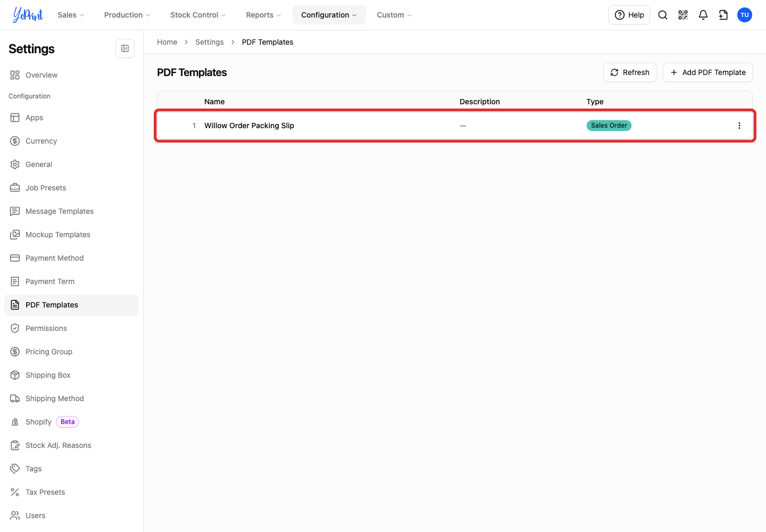Image resolution: width=766 pixels, height=532 pixels.
Task: Go to Home breadcrumb
Action: (x=167, y=42)
